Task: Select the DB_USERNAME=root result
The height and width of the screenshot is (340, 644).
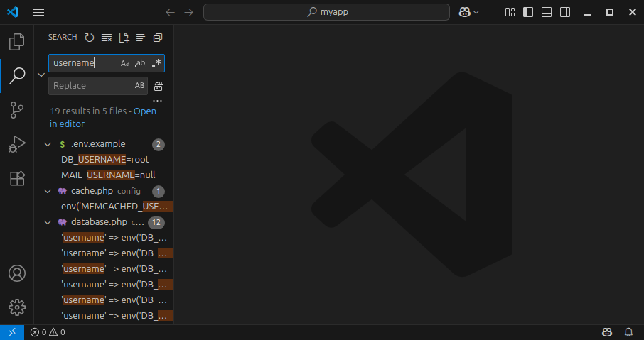Action: pyautogui.click(x=104, y=160)
